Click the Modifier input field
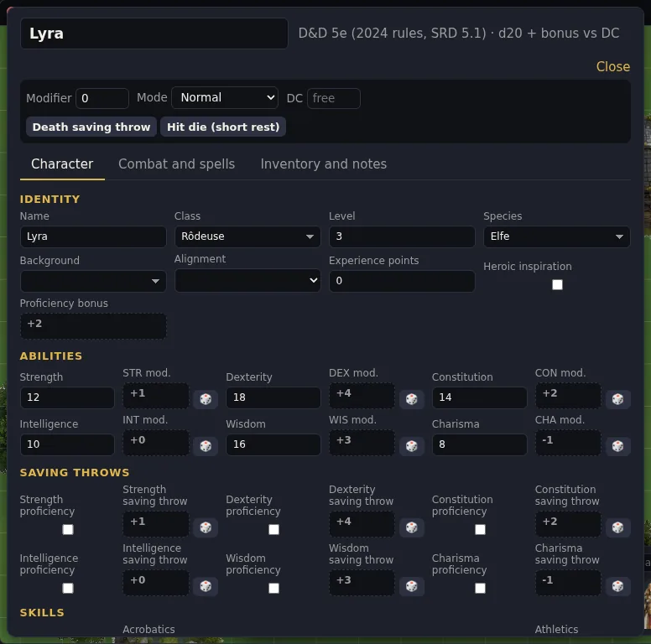This screenshot has width=651, height=644. (102, 98)
